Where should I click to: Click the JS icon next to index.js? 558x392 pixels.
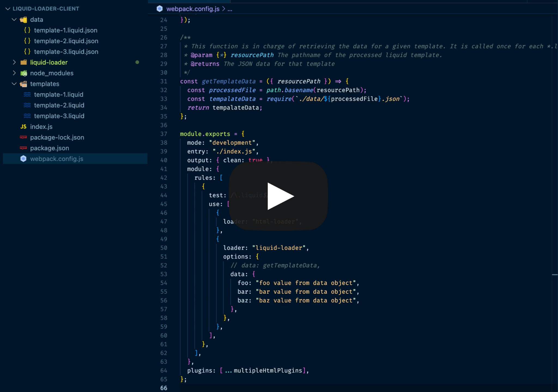pos(23,127)
